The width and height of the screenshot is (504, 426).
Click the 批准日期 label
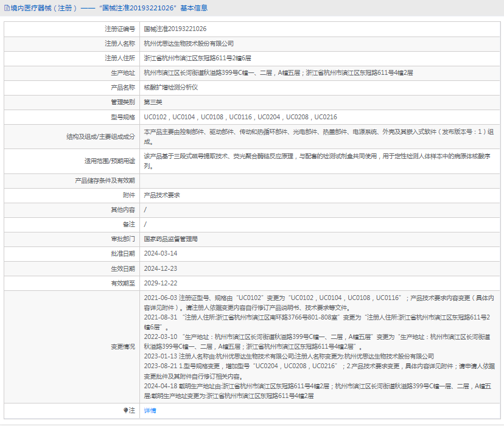tap(123, 254)
